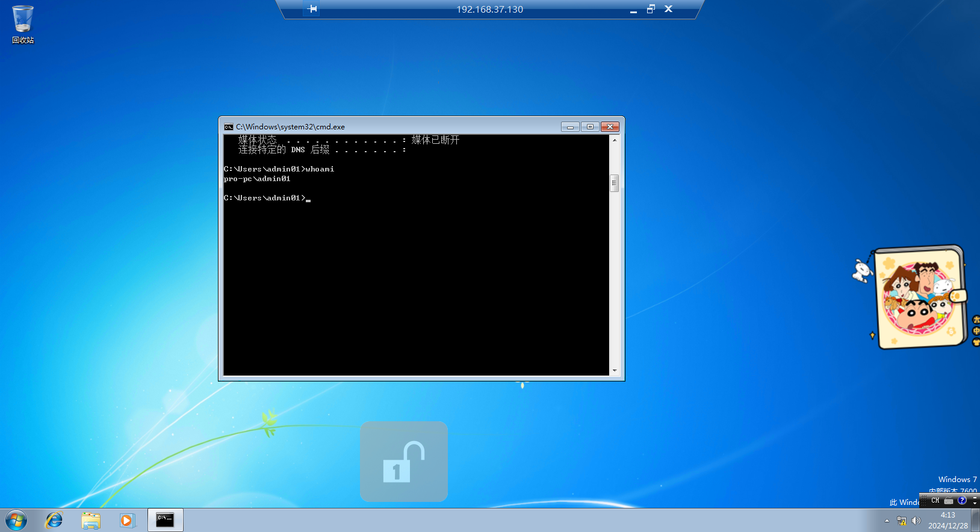Viewport: 980px width, 532px height.
Task: Click the Crayon Shin-chan desktop gadget
Action: tap(920, 297)
